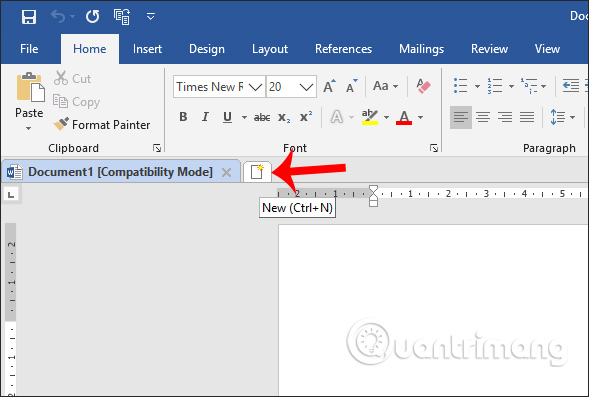The height and width of the screenshot is (397, 589).
Task: Clear all formatting with the eraser icon
Action: [423, 86]
